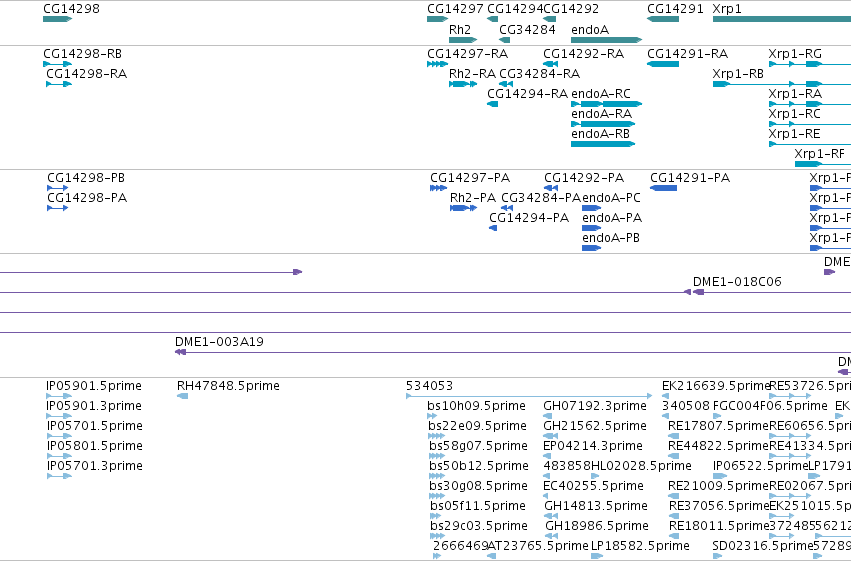The width and height of the screenshot is (851, 561).
Task: Select protein CG14291-PA
Action: click(x=663, y=188)
